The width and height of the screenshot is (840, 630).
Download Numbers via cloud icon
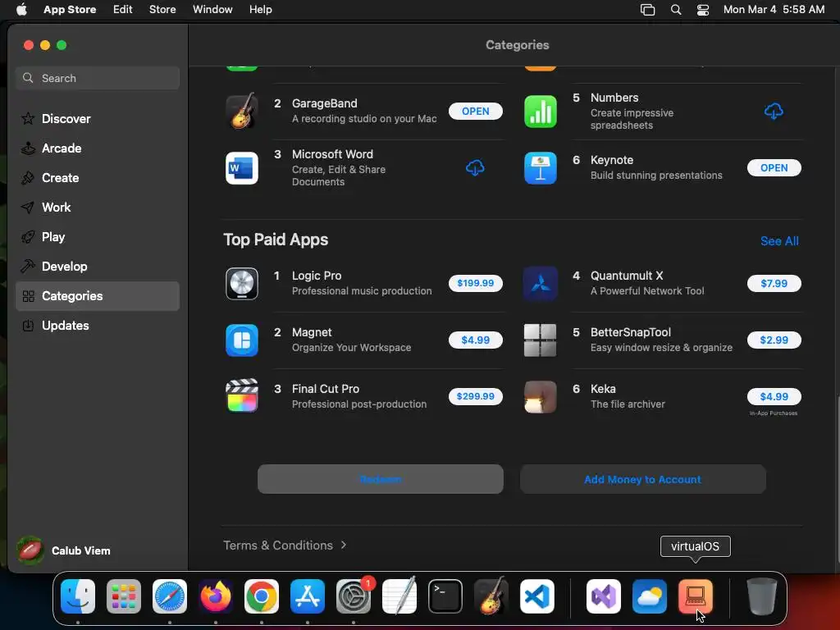[x=774, y=111]
